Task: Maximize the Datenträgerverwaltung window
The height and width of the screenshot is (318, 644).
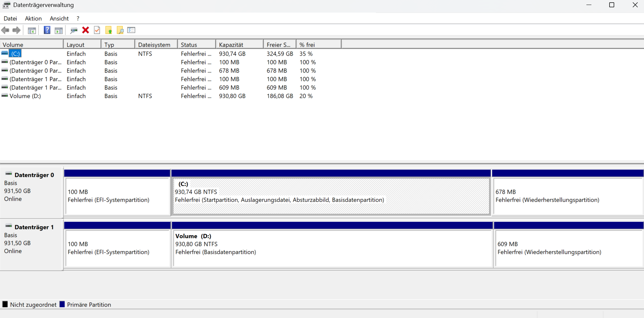Action: pos(612,5)
